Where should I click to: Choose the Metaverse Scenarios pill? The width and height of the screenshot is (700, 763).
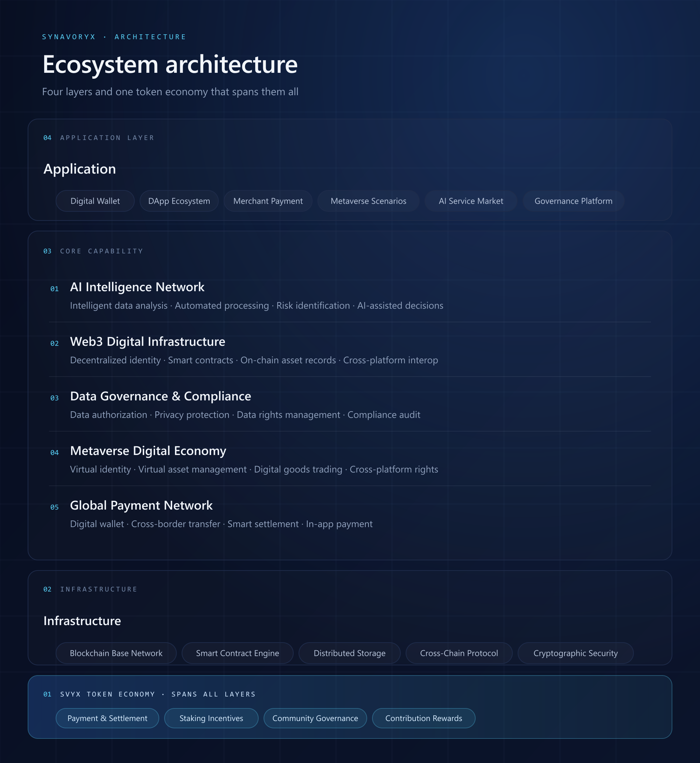(369, 201)
